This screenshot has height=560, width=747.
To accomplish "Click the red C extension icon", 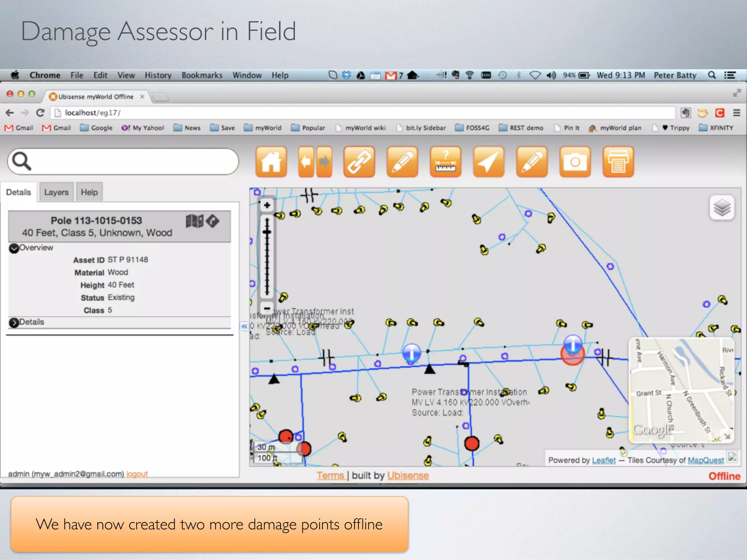I will (x=719, y=113).
